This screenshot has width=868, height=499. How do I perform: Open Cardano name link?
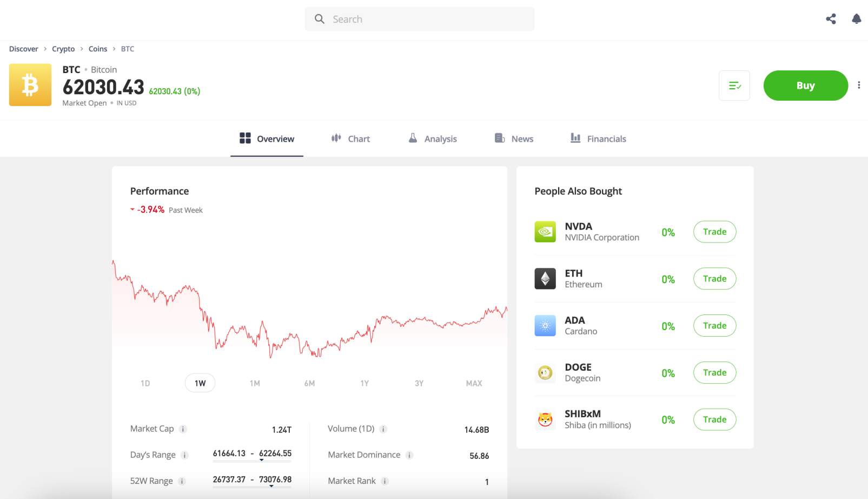[581, 331]
